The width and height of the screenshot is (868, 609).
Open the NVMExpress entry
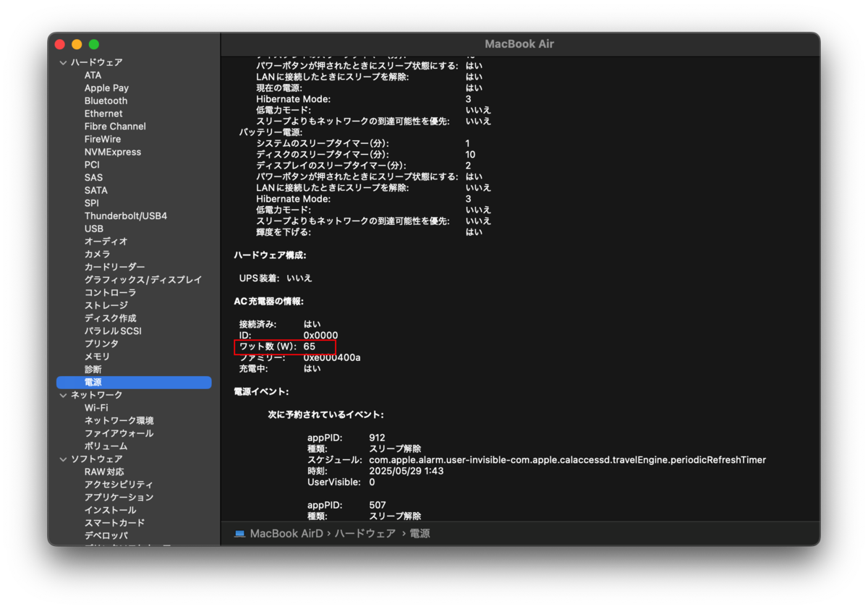point(113,152)
